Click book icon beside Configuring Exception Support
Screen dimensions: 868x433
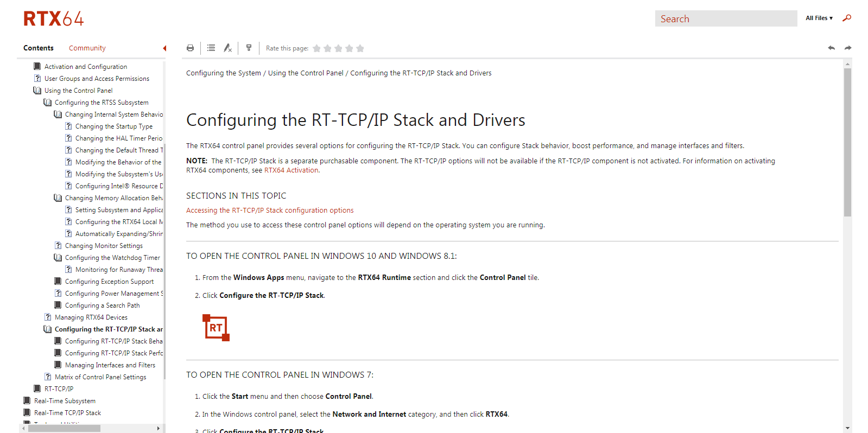click(x=58, y=281)
